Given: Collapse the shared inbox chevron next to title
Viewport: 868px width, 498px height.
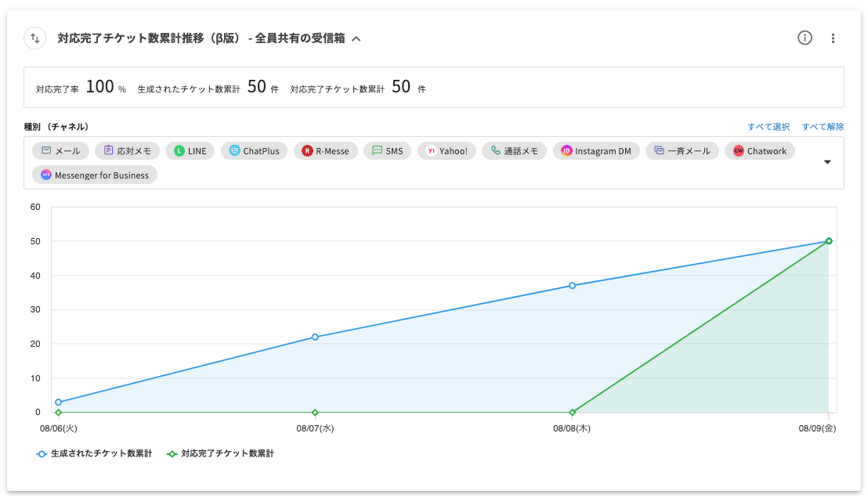Looking at the screenshot, I should pos(356,38).
